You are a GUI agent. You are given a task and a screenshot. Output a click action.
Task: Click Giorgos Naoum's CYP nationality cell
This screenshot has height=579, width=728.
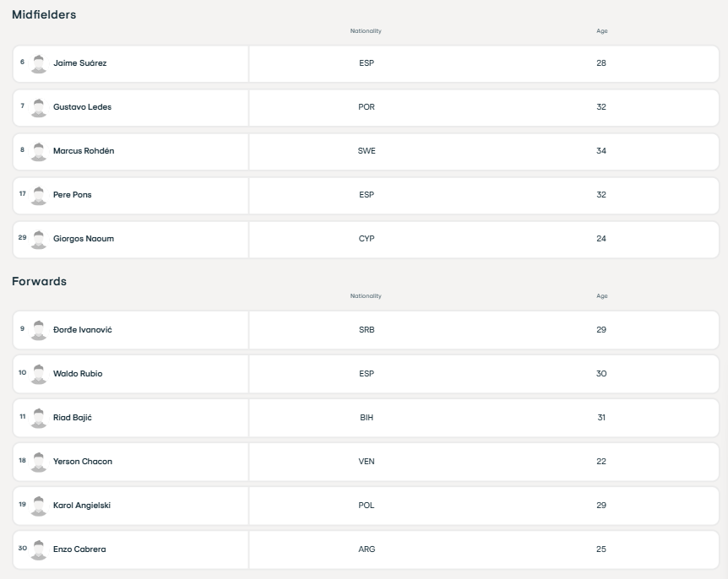point(367,239)
